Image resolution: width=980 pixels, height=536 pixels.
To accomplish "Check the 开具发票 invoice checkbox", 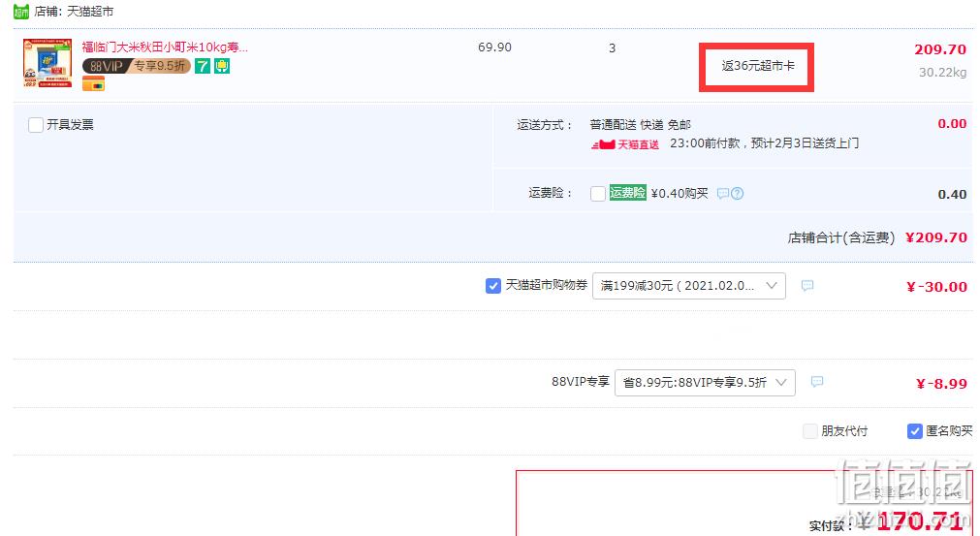I will [x=36, y=124].
